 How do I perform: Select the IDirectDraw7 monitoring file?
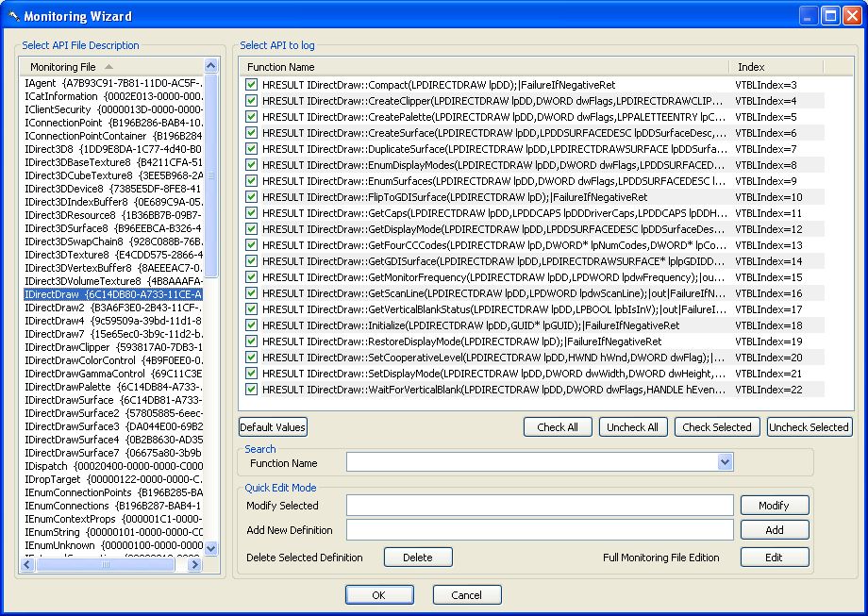pos(113,334)
